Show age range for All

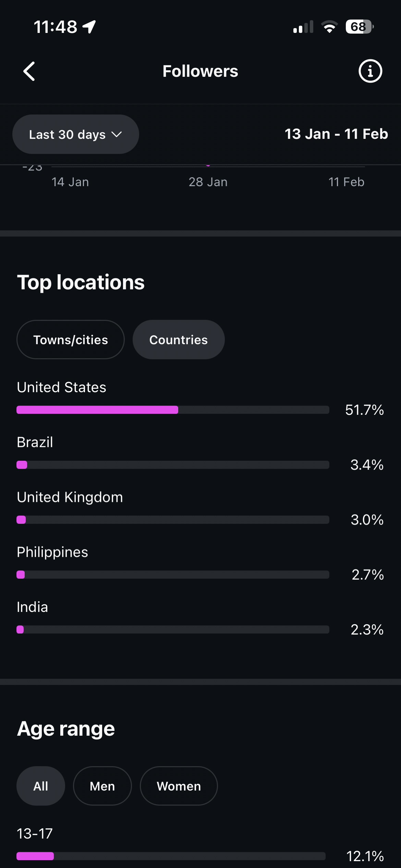(41, 786)
